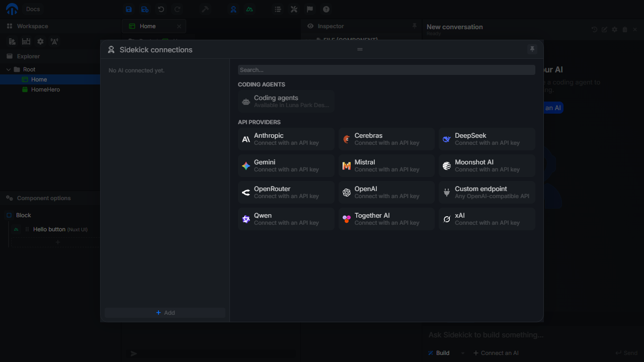Choose the Custom endpoint option

click(x=487, y=193)
